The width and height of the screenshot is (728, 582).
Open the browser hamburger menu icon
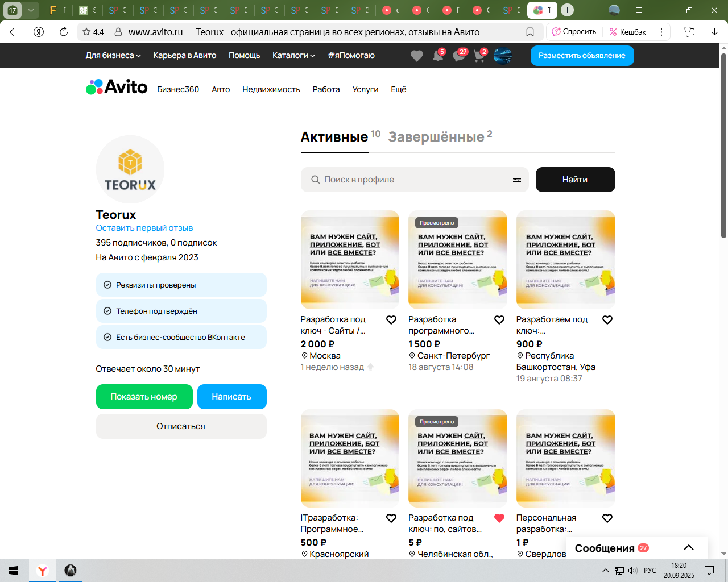pyautogui.click(x=639, y=10)
